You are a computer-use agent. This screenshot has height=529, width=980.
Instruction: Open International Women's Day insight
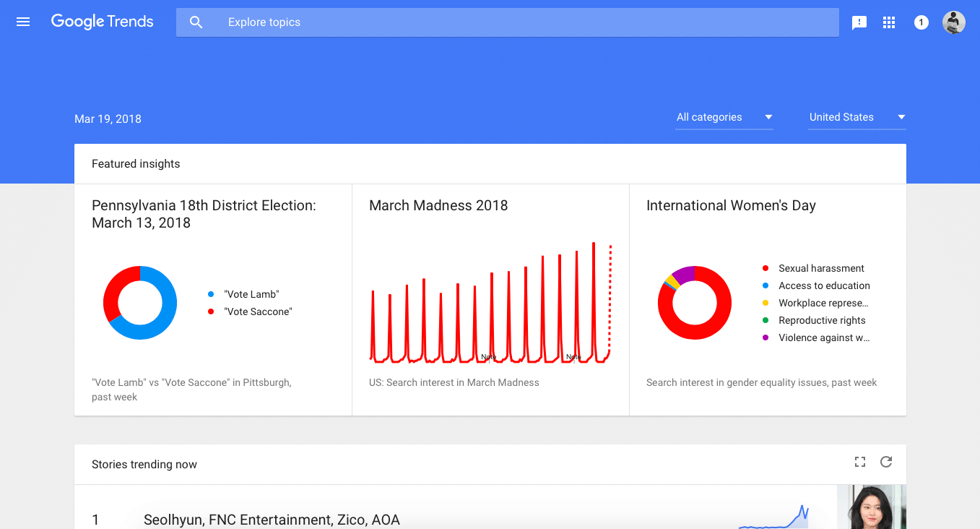point(731,205)
